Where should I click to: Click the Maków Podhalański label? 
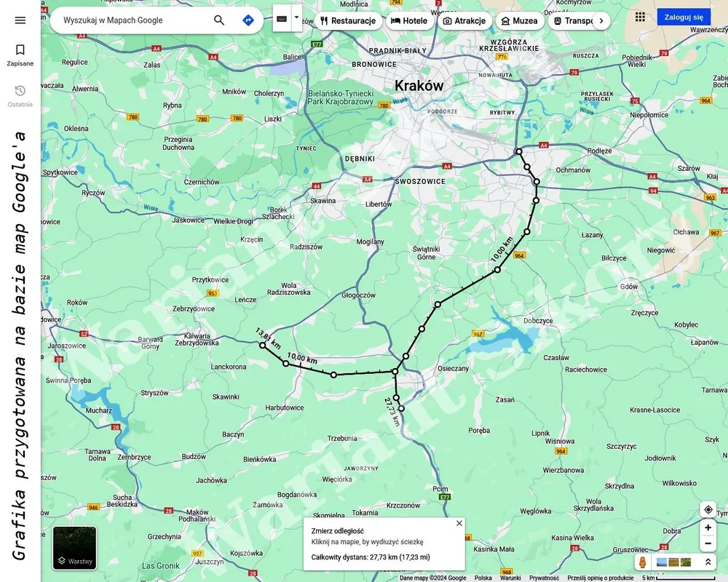197,516
